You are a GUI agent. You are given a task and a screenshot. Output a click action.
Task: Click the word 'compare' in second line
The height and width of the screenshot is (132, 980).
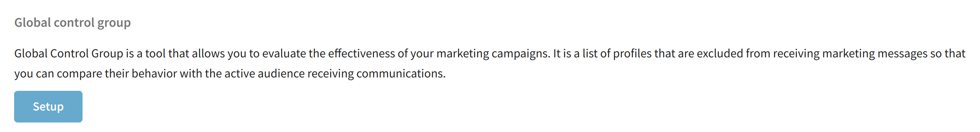[79, 74]
